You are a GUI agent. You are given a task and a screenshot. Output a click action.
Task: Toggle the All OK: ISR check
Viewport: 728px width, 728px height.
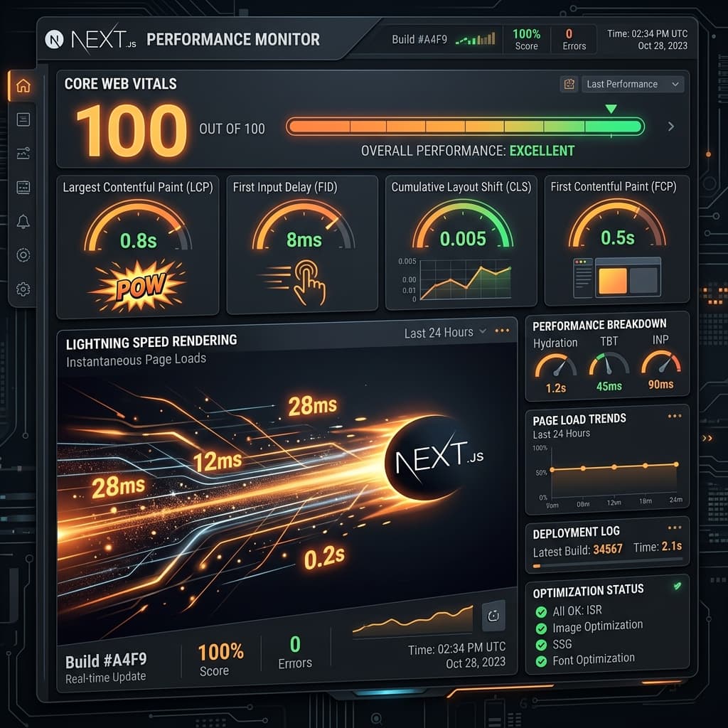pos(541,612)
